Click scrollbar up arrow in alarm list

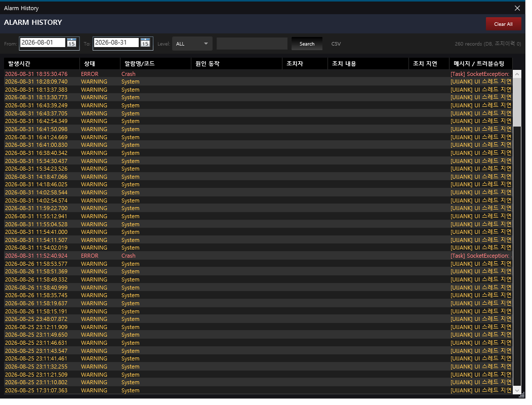[x=517, y=74]
